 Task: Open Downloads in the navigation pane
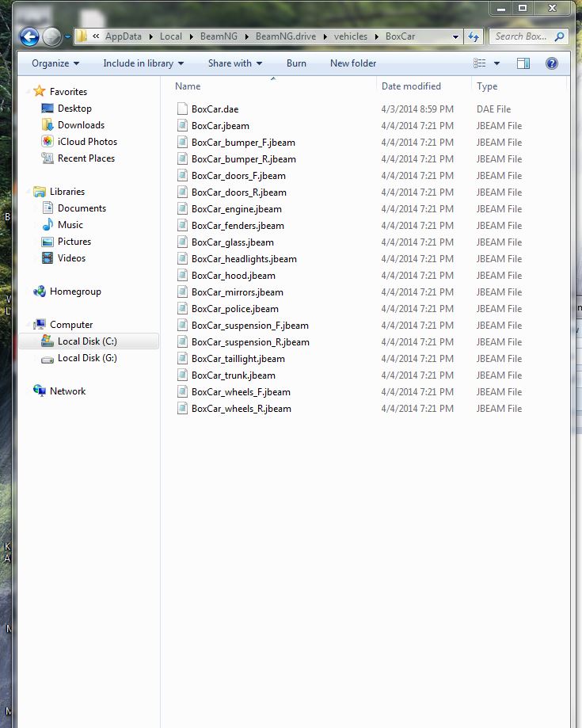(81, 125)
